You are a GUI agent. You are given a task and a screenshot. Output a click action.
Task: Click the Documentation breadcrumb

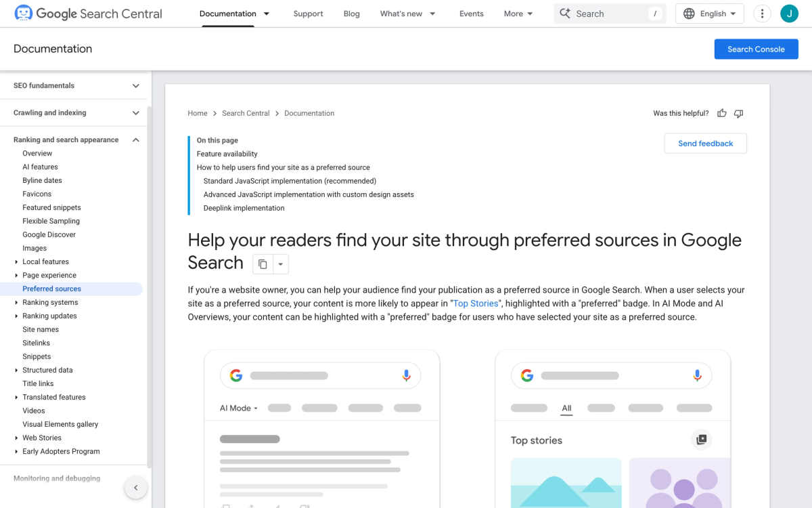click(309, 113)
